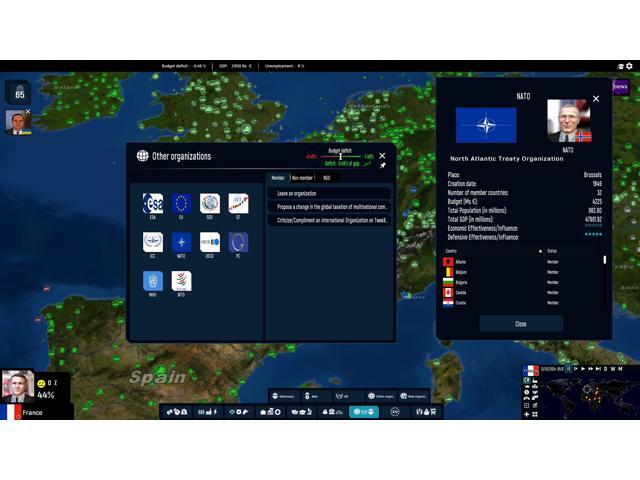Sort member list by Country column
This screenshot has width=640, height=480.
pyautogui.click(x=494, y=251)
